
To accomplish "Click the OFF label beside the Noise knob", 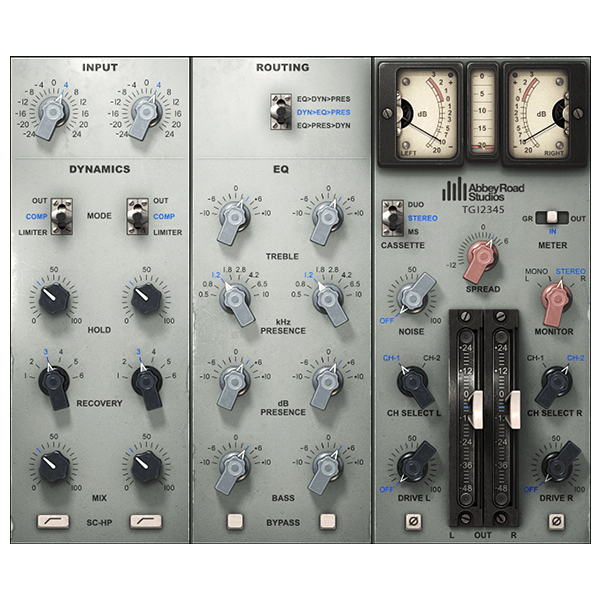I will tap(386, 321).
